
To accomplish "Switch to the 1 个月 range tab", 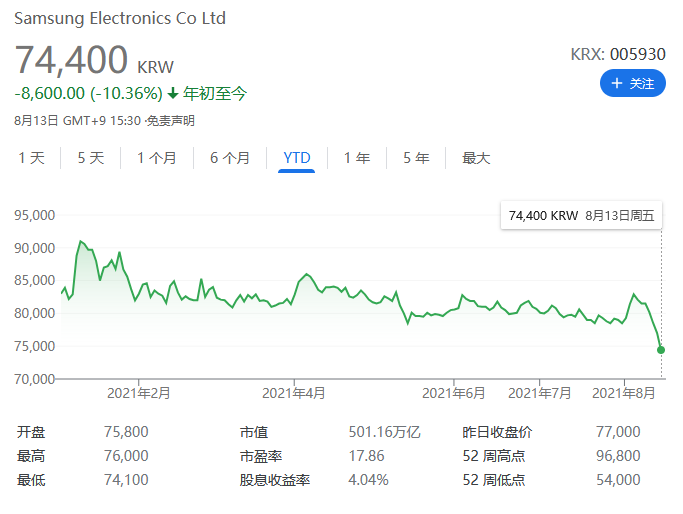I will click(157, 158).
